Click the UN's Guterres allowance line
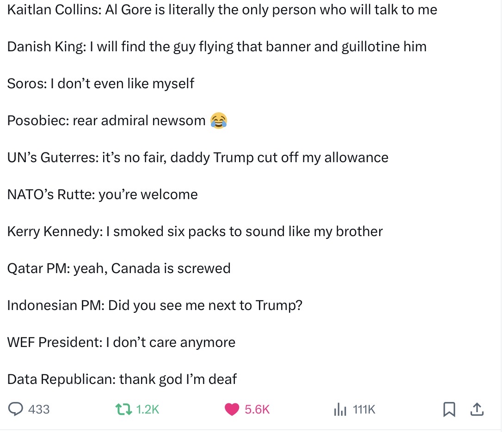Screen dimensions: 504x432 197,158
